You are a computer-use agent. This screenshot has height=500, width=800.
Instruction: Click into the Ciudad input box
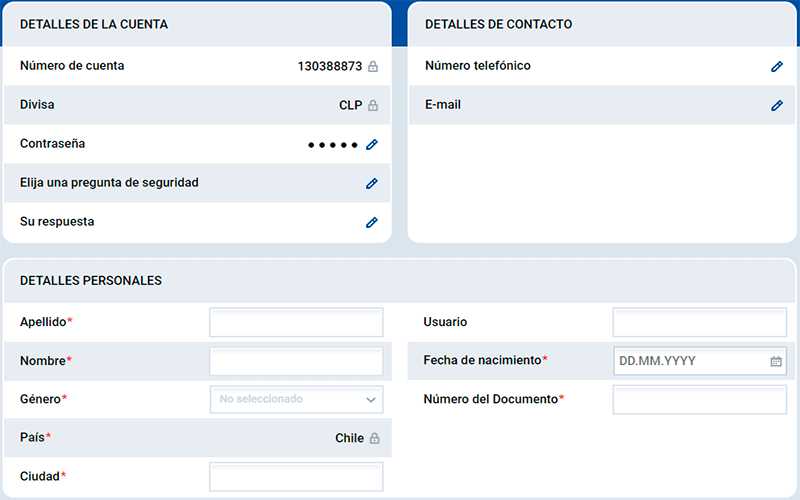pos(296,477)
